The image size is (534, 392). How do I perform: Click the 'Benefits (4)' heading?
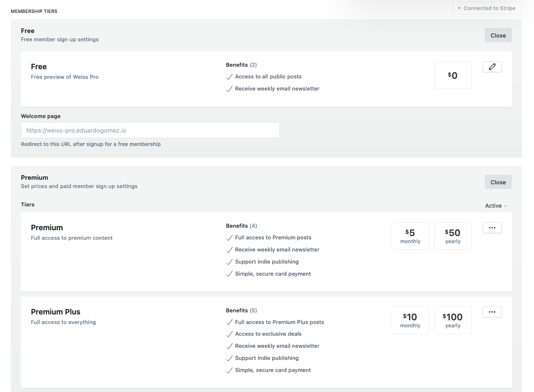point(241,226)
